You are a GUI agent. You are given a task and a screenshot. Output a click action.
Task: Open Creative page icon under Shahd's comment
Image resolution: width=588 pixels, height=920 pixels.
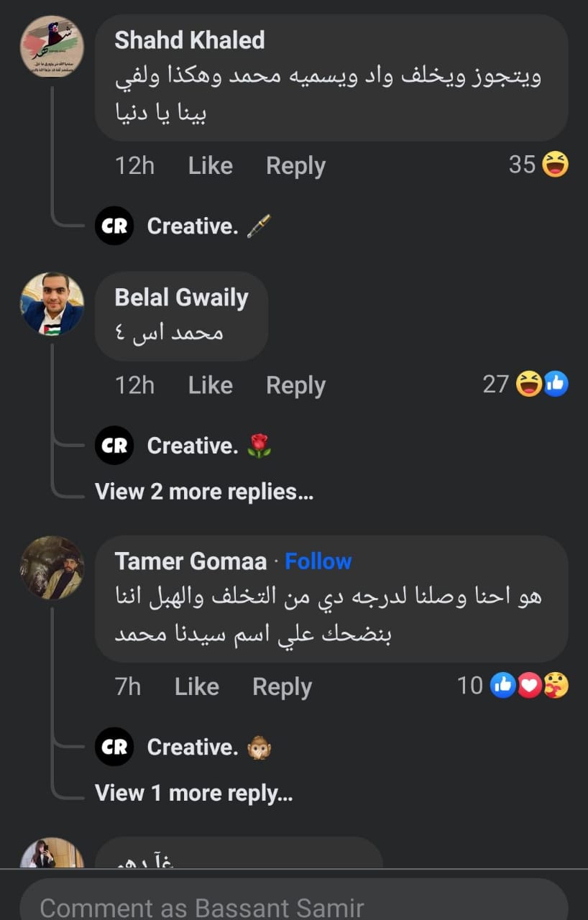pos(114,226)
